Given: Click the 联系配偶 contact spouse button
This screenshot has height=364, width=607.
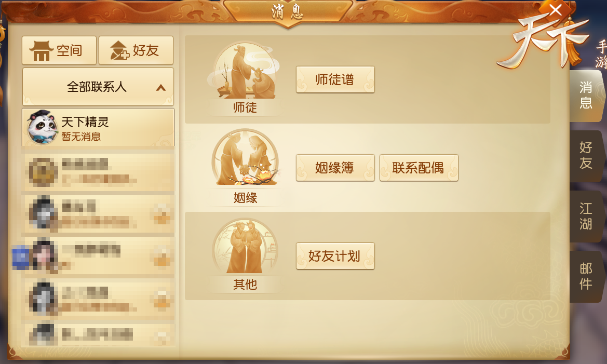Looking at the screenshot, I should pos(419,168).
